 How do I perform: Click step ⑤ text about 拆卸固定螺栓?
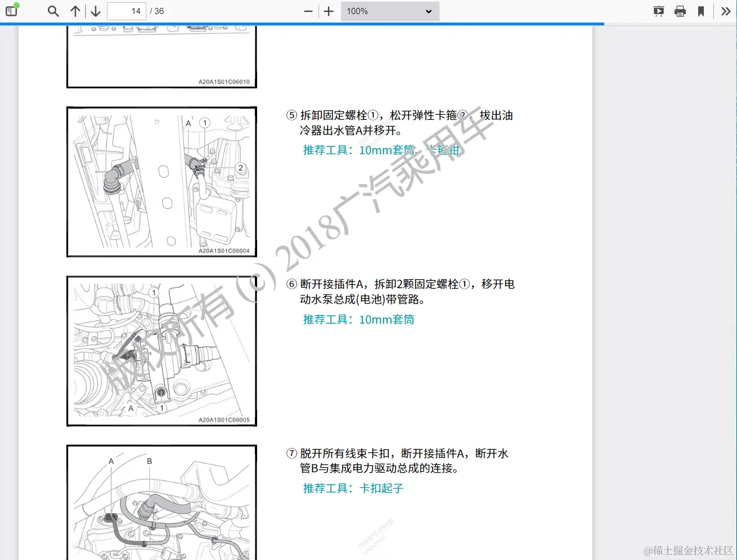coord(400,123)
